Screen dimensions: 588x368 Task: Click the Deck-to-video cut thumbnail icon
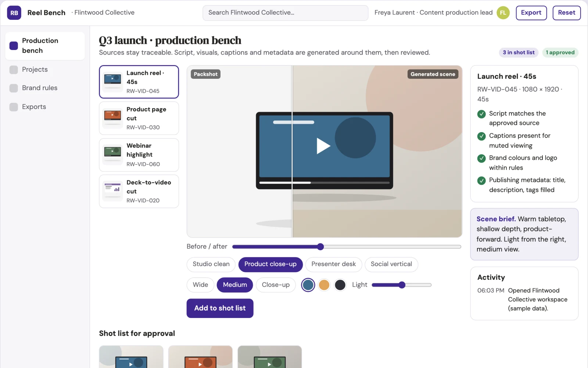pos(112,191)
